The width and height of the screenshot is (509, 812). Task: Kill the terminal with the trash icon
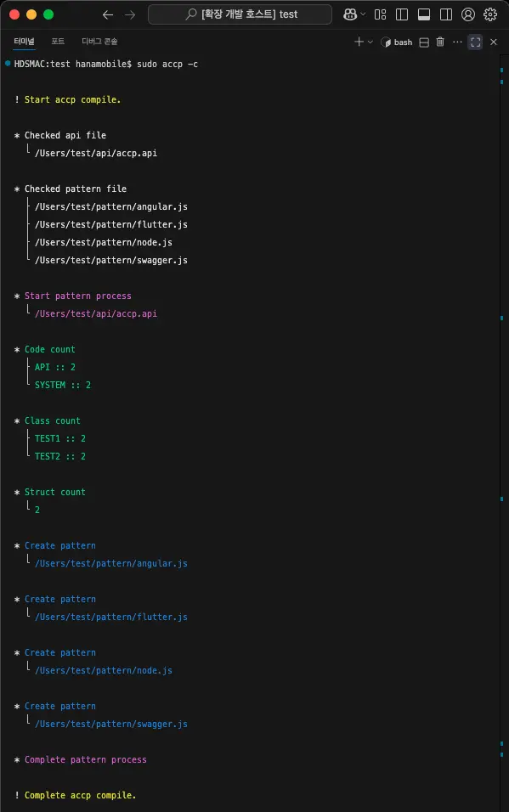click(441, 42)
